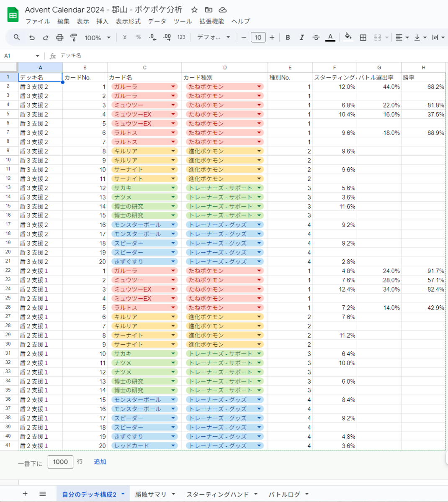The image size is (448, 502).
Task: Apply yen currency format
Action: pyautogui.click(x=125, y=38)
